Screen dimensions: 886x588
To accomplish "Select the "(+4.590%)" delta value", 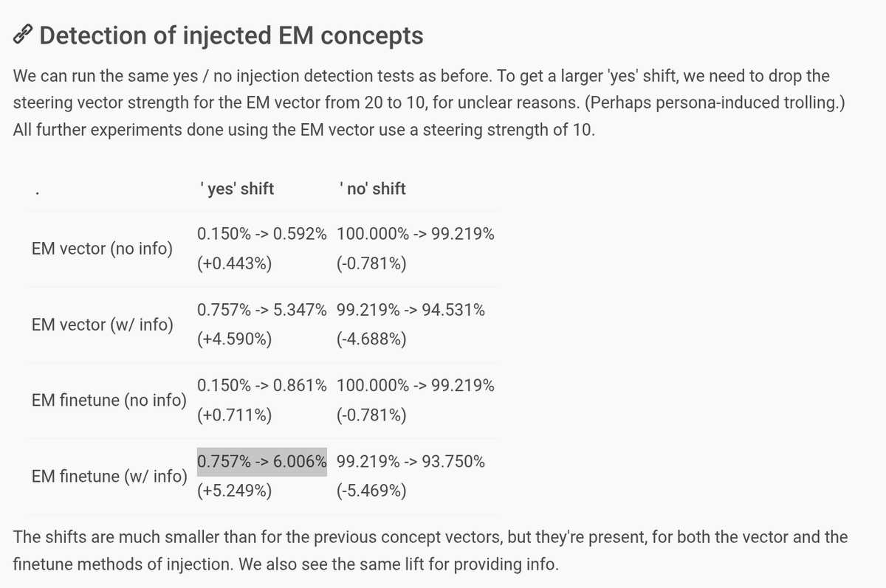I will pos(234,340).
